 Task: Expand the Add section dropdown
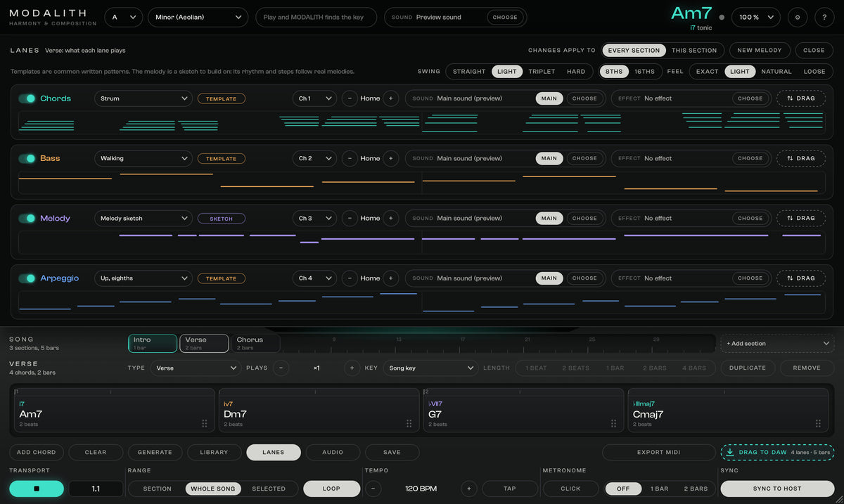pyautogui.click(x=777, y=344)
